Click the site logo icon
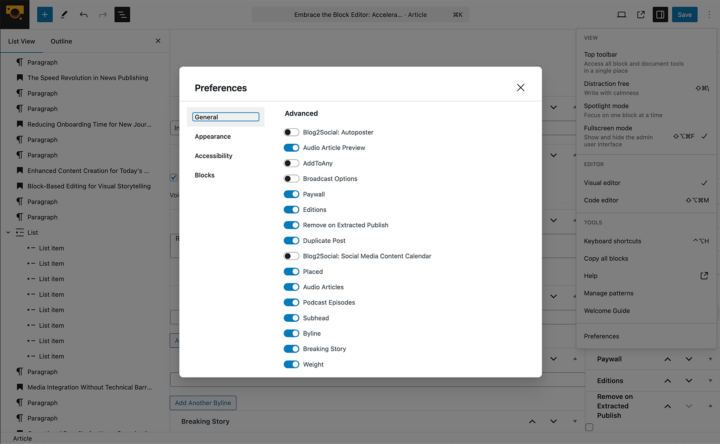 pos(15,14)
